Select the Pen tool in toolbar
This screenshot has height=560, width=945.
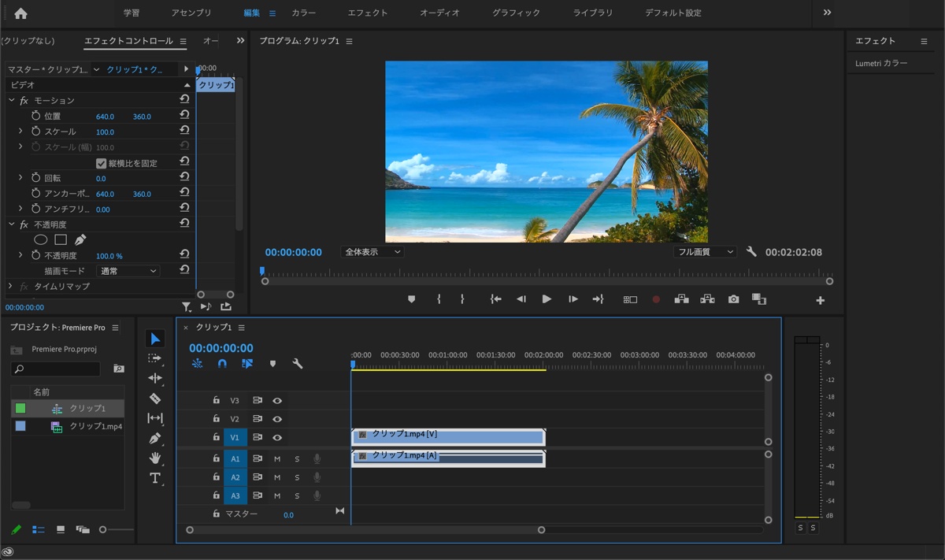tap(155, 438)
